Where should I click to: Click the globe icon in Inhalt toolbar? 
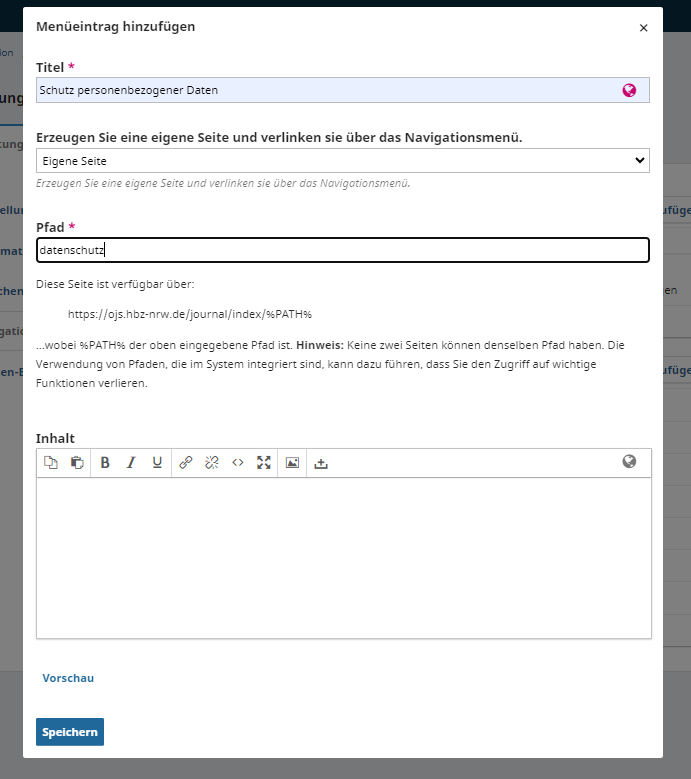pos(629,462)
